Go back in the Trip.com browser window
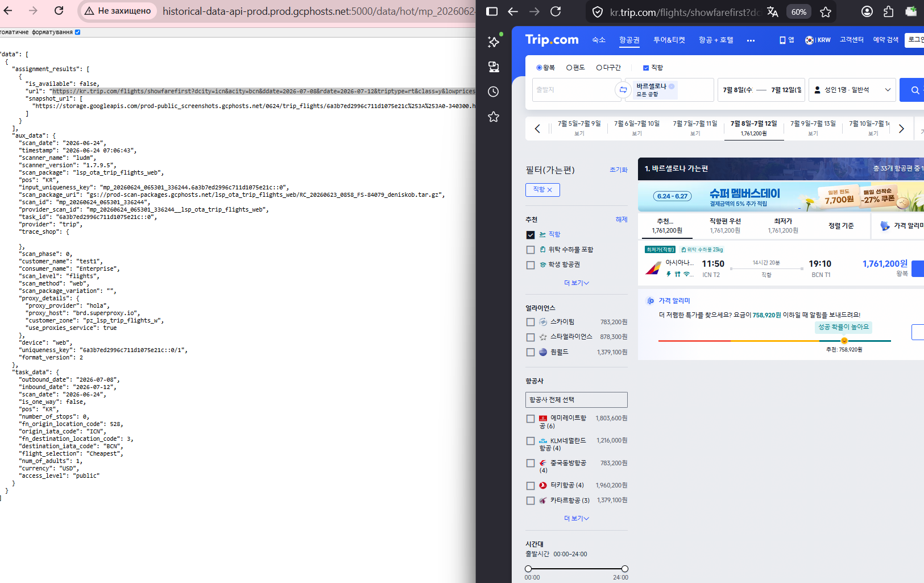This screenshot has width=924, height=583. (x=513, y=11)
